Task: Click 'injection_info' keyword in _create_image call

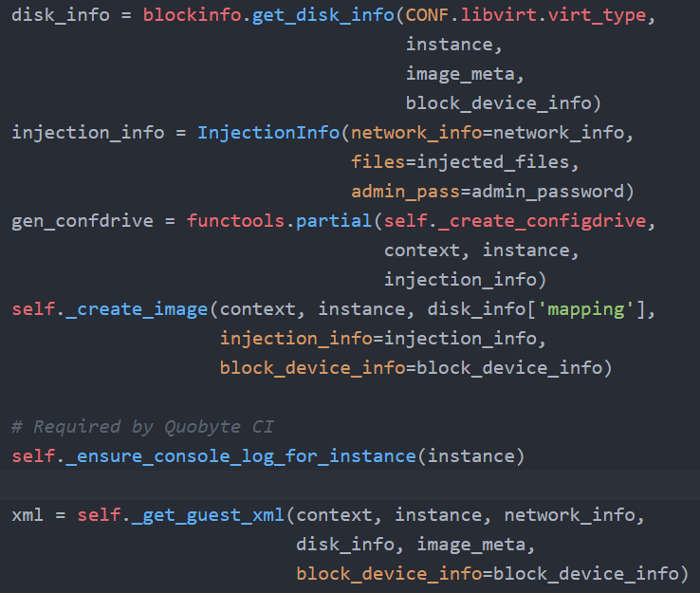Action: coord(296,340)
